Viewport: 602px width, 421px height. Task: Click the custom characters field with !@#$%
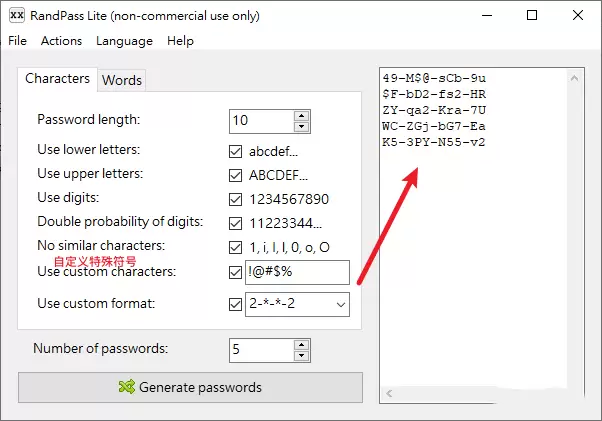pos(297,272)
